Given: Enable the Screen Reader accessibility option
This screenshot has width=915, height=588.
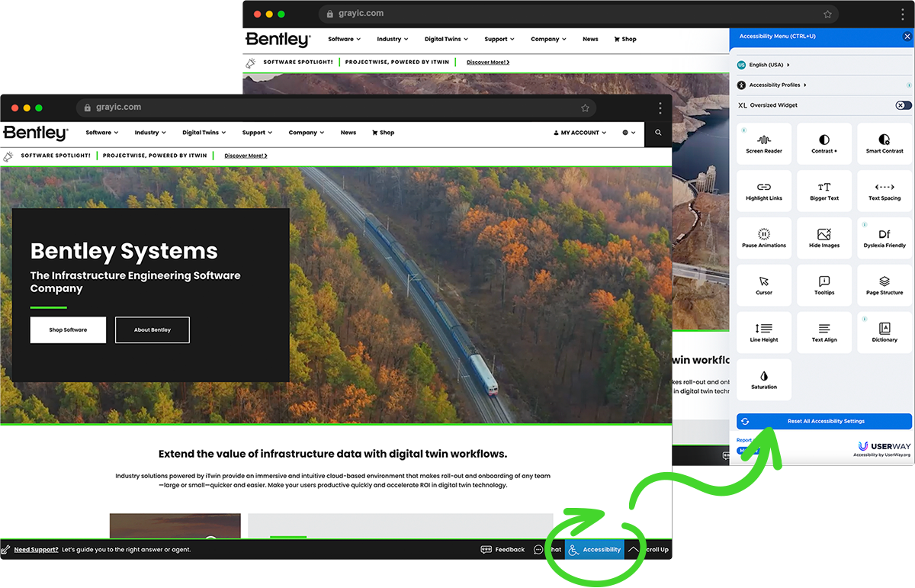Looking at the screenshot, I should tap(763, 143).
